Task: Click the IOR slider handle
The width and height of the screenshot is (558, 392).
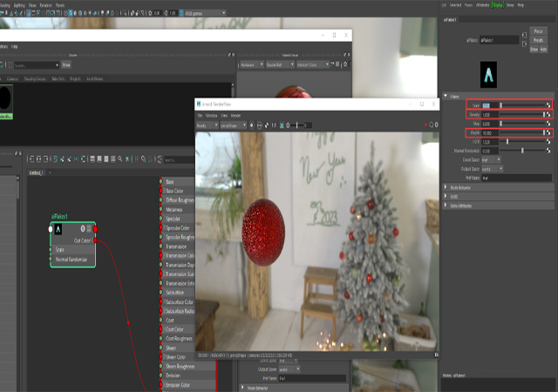Action: pos(507,142)
